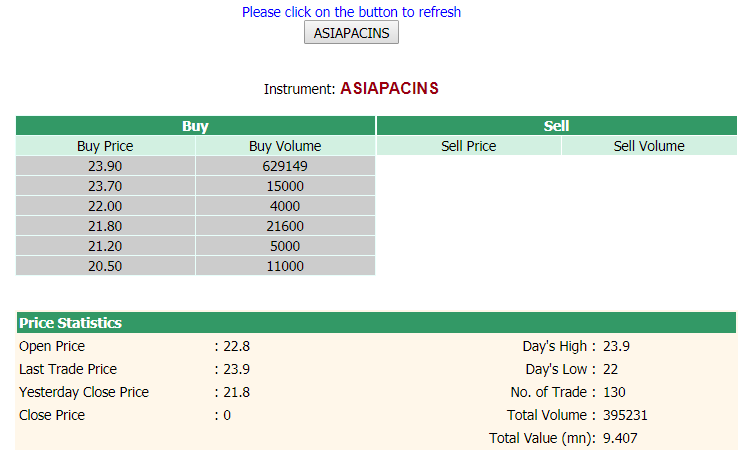Click the Buy Price column header
The width and height of the screenshot is (751, 454).
click(x=105, y=146)
